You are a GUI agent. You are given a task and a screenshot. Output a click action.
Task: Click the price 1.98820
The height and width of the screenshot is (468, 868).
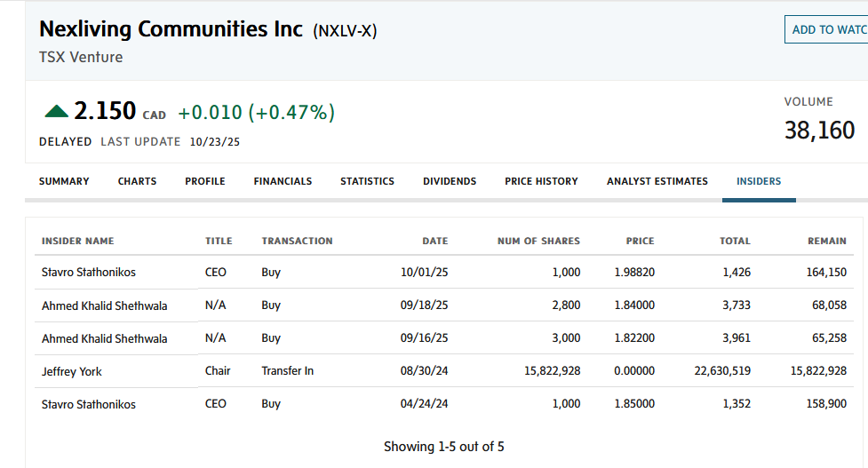pos(634,272)
